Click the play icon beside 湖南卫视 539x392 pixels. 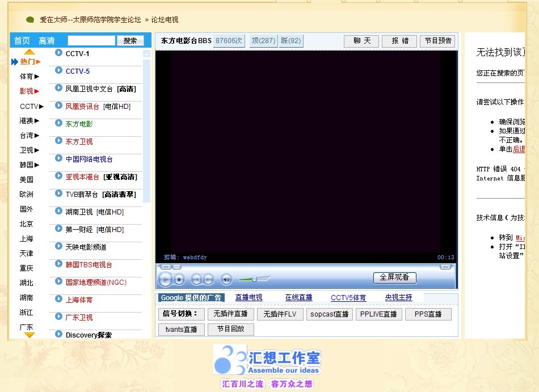click(59, 211)
